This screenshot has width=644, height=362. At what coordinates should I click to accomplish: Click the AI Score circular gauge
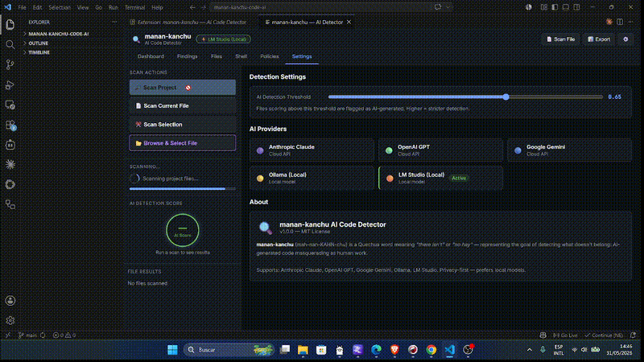pos(183,230)
